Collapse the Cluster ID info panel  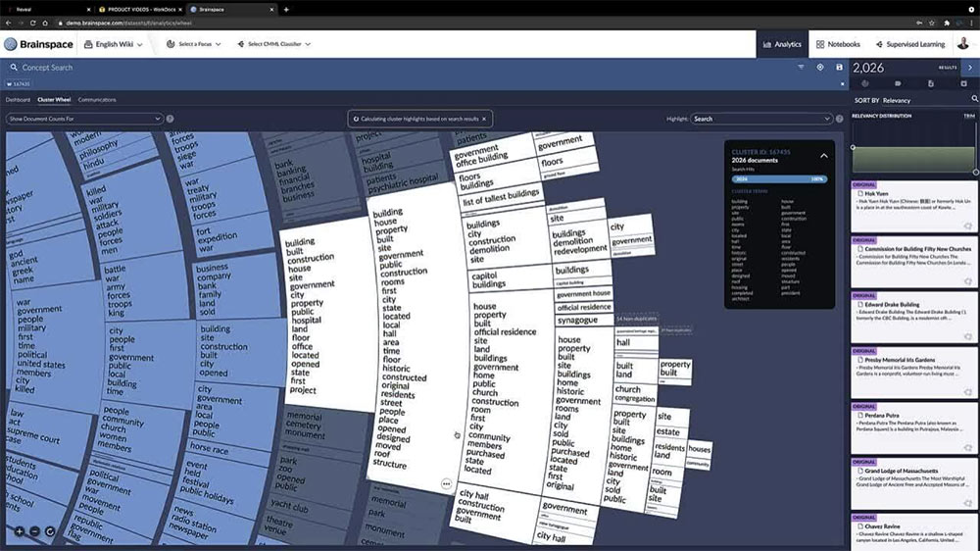click(824, 155)
